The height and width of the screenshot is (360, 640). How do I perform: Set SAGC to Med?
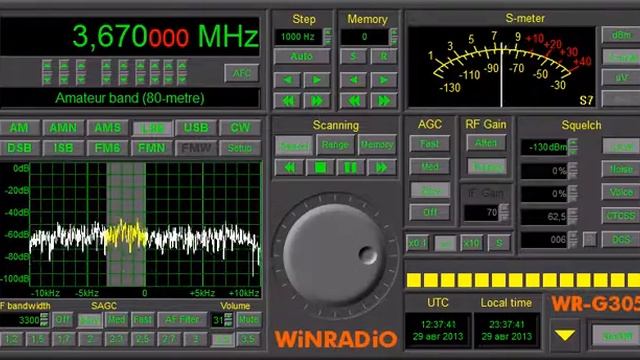pos(116,320)
